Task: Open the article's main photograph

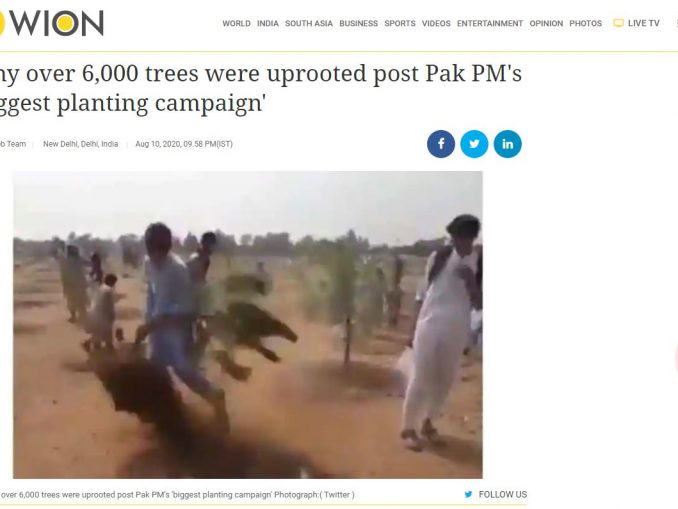Action: tap(248, 324)
